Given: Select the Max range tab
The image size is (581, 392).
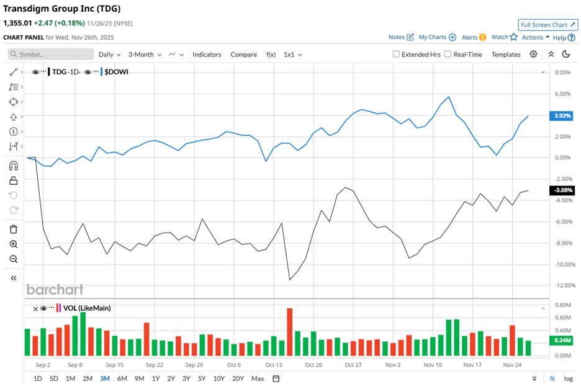Looking at the screenshot, I should 258,378.
